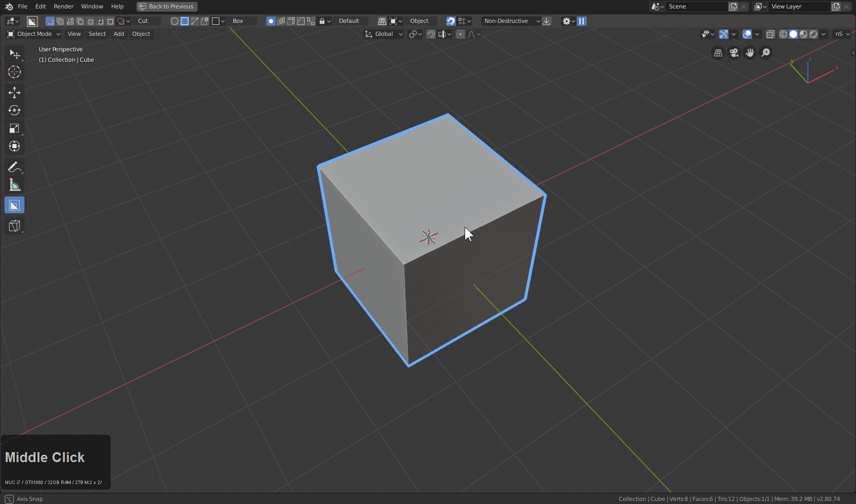Open the Non-Destructive dropdown
The image size is (856, 504).
click(x=511, y=21)
